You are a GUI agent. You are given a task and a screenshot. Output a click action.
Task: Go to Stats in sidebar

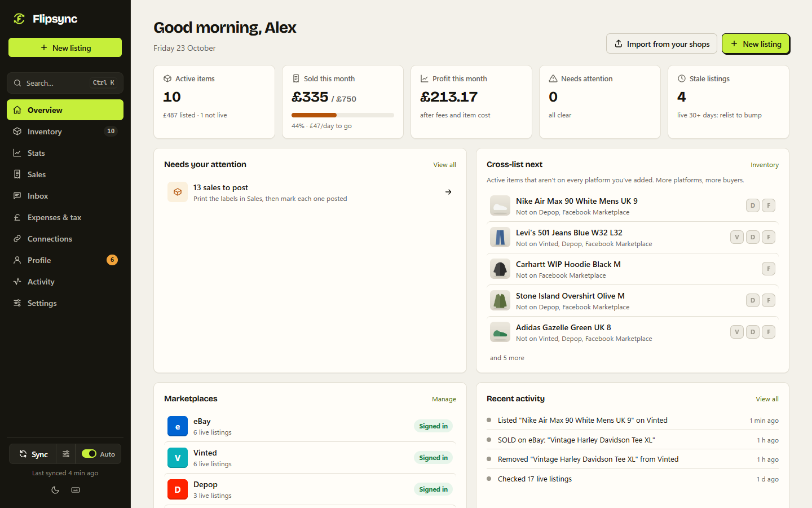click(65, 153)
